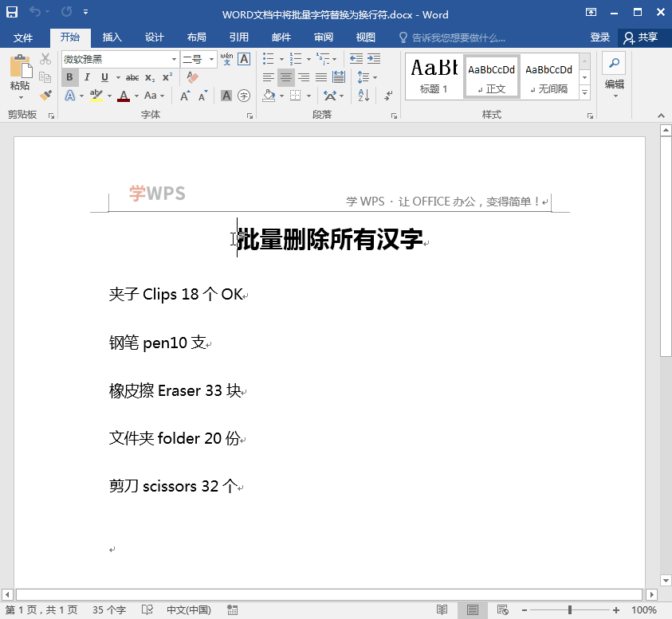This screenshot has width=672, height=619.
Task: Click the Paste clipboard icon
Action: pos(20,66)
